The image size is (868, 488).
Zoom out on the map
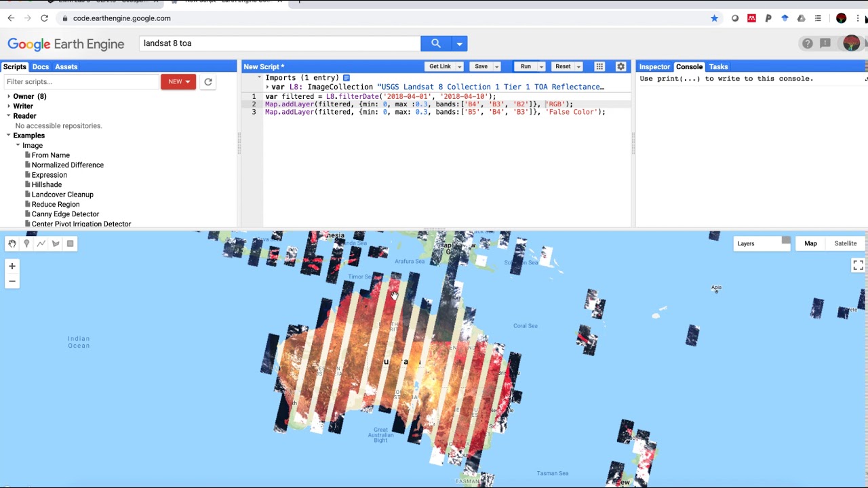12,281
